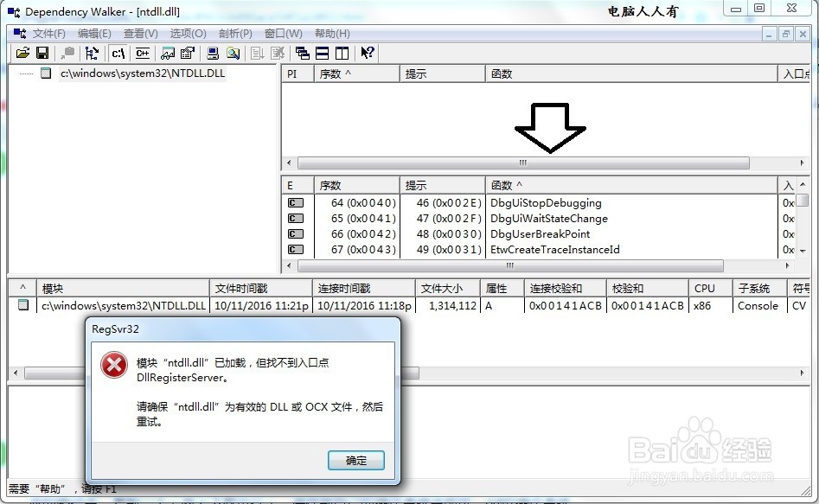Open the 选项(O) menu

(x=188, y=34)
